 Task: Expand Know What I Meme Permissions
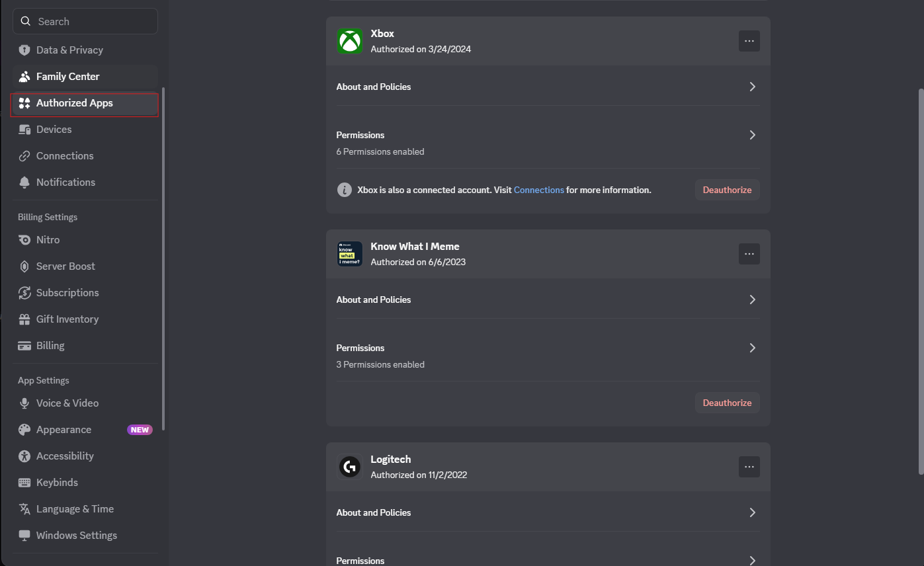pyautogui.click(x=548, y=356)
